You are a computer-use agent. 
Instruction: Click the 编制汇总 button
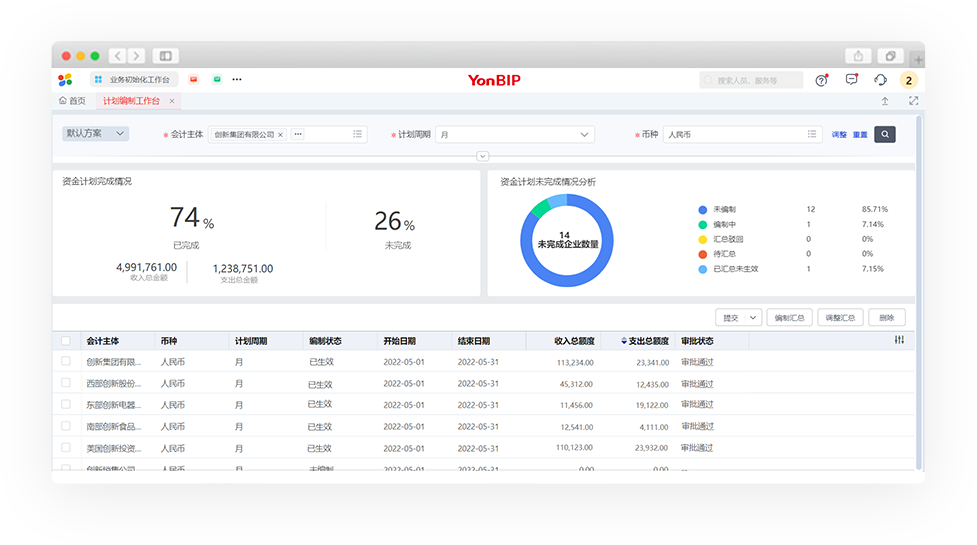790,317
